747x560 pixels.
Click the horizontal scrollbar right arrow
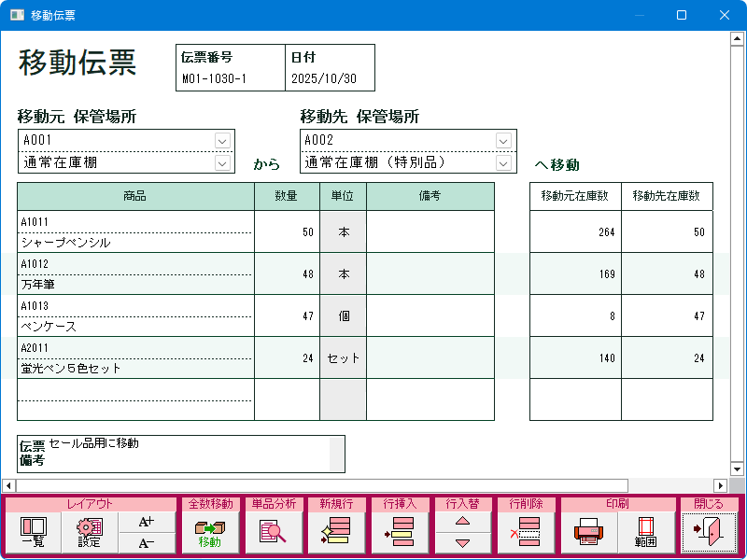[720, 485]
